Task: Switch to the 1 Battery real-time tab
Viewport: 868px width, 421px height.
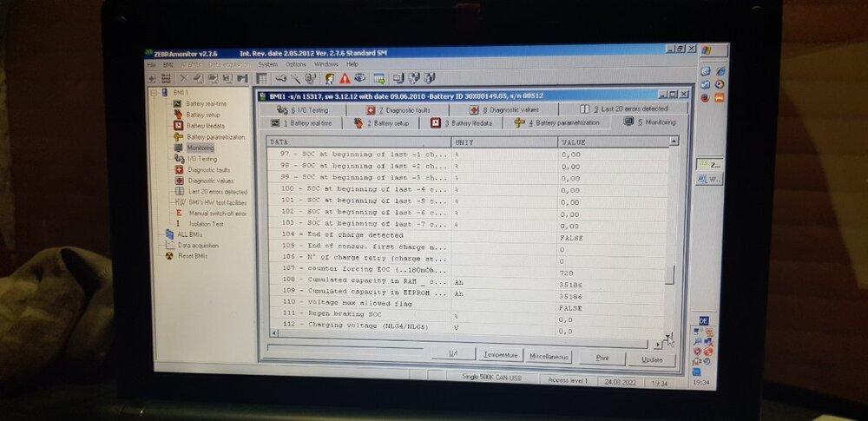Action: pyautogui.click(x=302, y=123)
